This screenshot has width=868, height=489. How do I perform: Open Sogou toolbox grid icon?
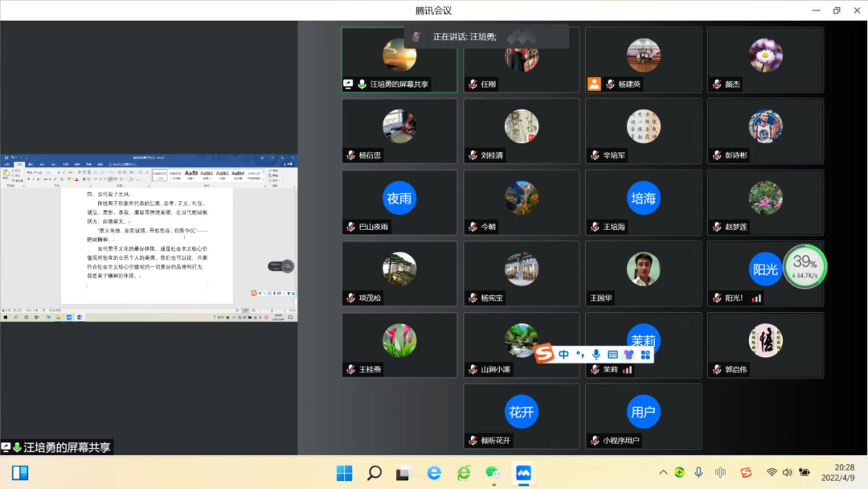645,355
